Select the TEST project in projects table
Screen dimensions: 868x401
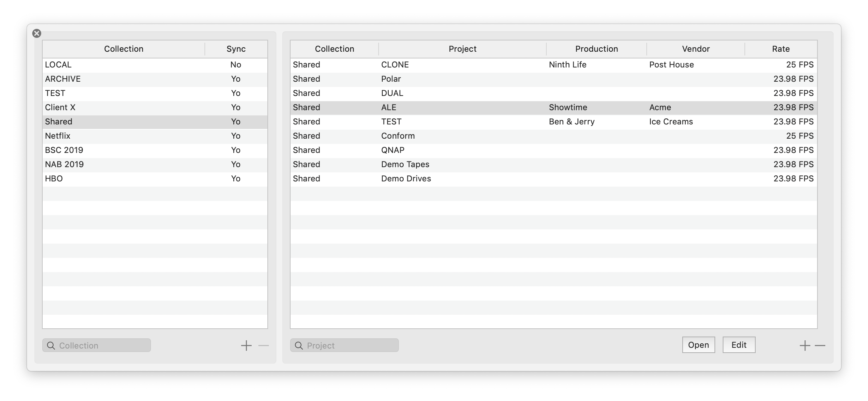tap(554, 122)
